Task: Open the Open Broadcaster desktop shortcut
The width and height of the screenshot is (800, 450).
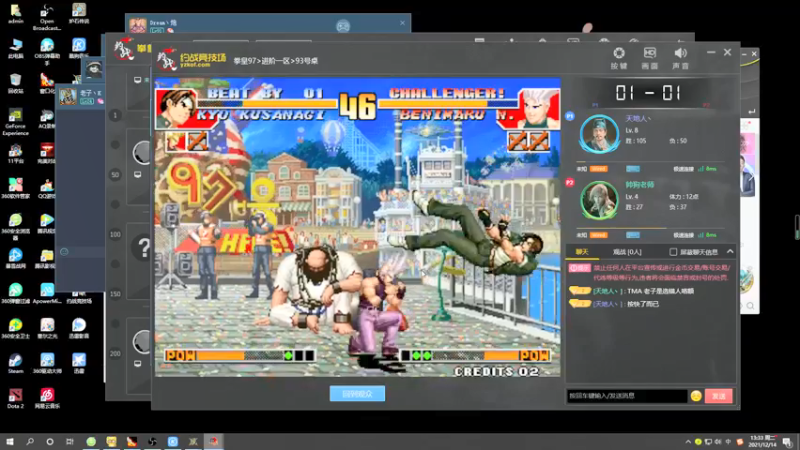Action: tap(47, 16)
